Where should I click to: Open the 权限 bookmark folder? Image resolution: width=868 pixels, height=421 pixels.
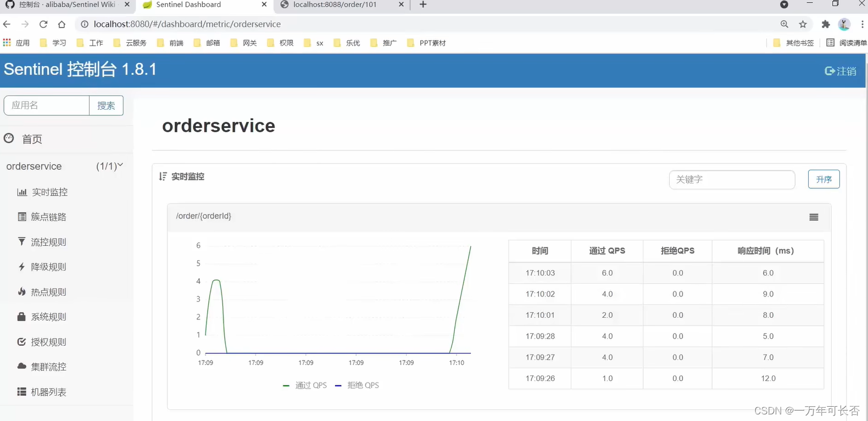tap(280, 43)
